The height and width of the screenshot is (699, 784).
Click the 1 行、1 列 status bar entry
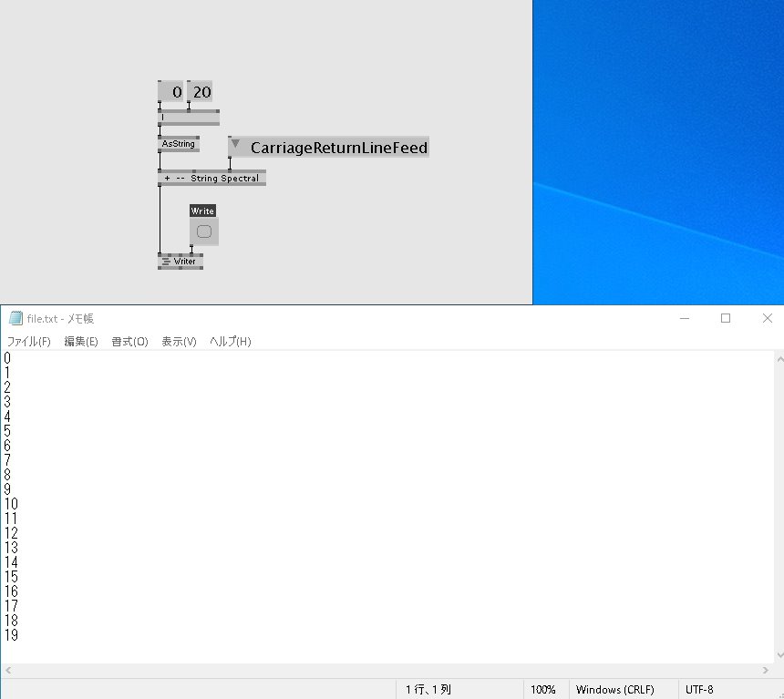[428, 690]
